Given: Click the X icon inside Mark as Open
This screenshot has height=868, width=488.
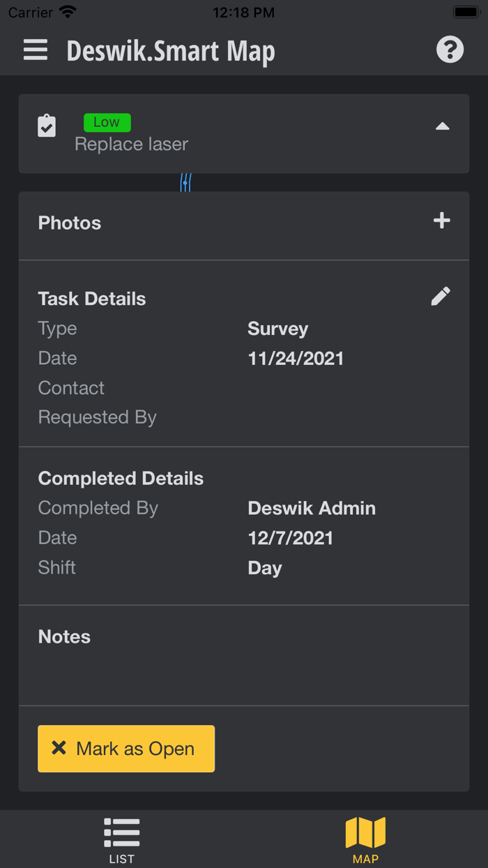Looking at the screenshot, I should point(59,748).
